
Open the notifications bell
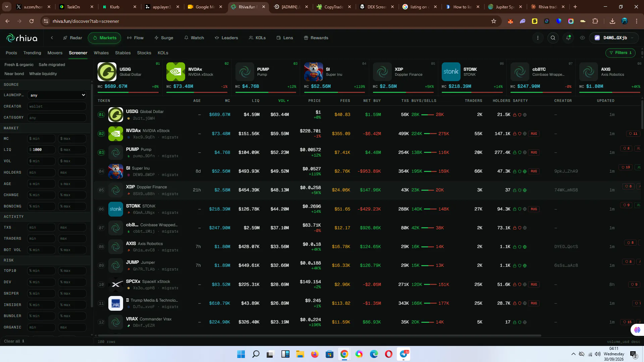coord(568,38)
